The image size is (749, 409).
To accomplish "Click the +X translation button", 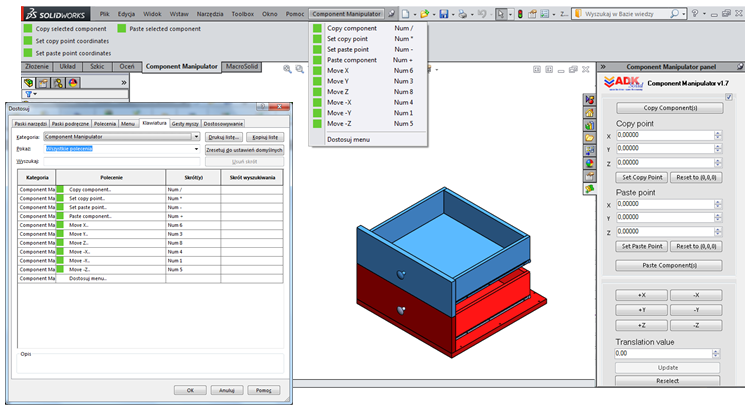I will [x=642, y=295].
